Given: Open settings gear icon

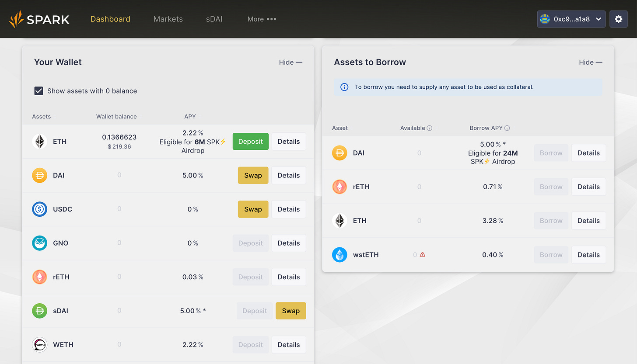Looking at the screenshot, I should click(619, 19).
